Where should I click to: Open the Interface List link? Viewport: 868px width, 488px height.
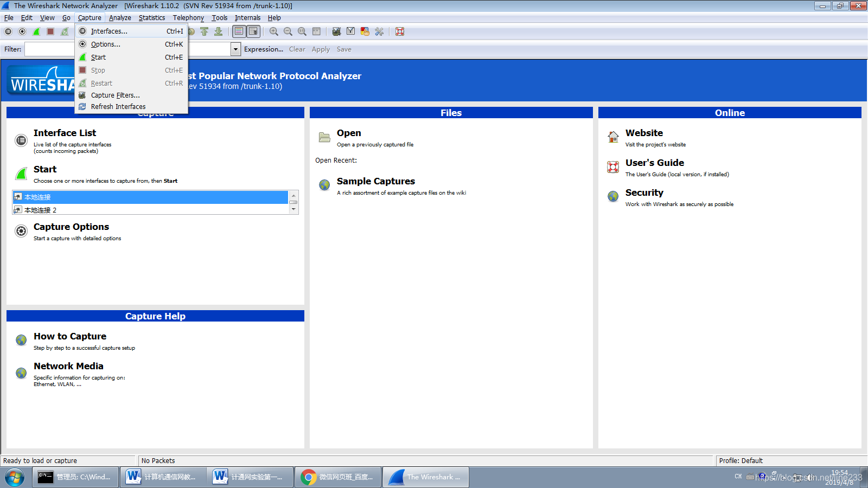tap(65, 133)
